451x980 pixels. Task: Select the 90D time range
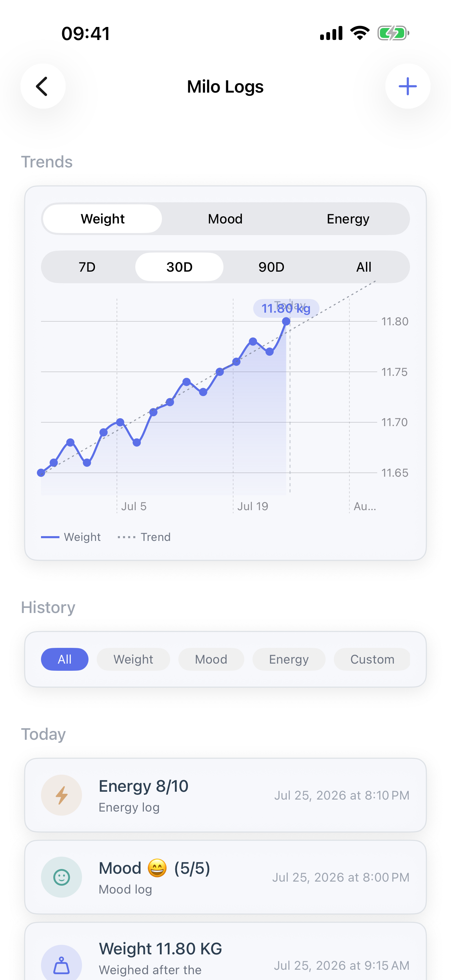click(x=272, y=267)
